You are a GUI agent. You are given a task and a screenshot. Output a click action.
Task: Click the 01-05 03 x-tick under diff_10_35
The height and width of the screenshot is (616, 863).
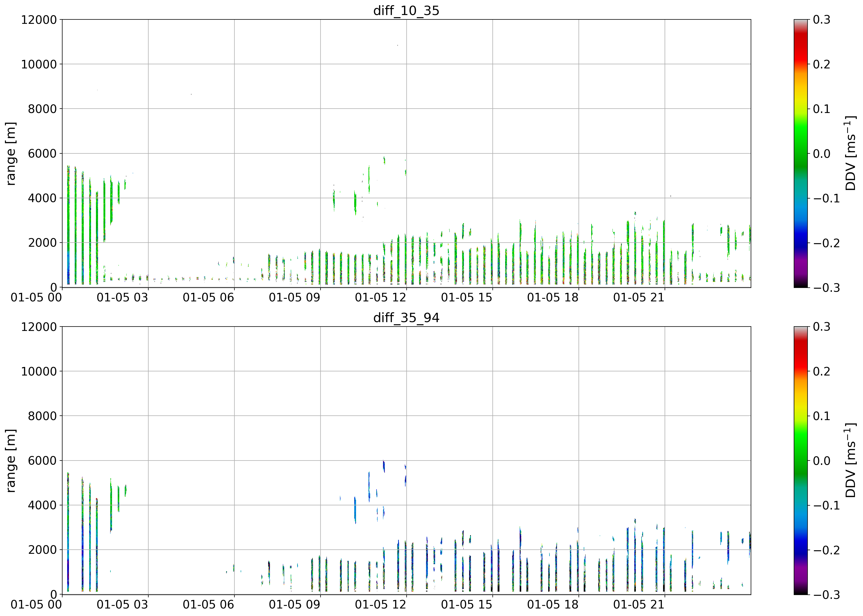pos(122,298)
